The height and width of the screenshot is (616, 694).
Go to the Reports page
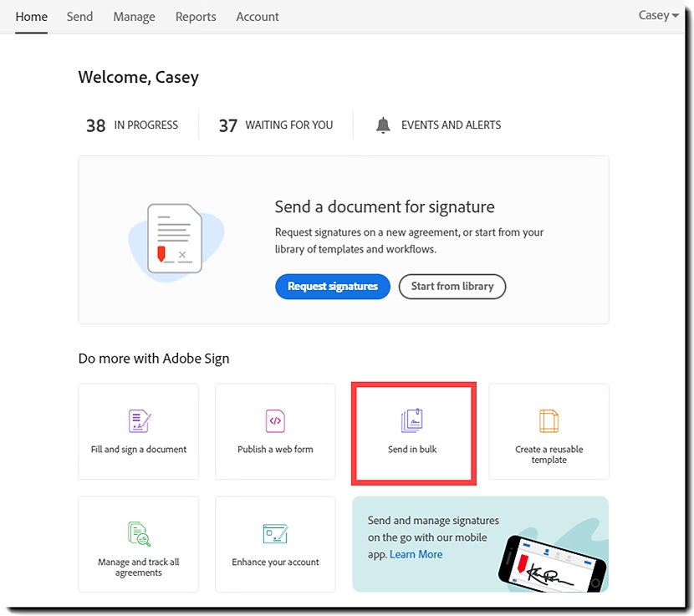[196, 16]
